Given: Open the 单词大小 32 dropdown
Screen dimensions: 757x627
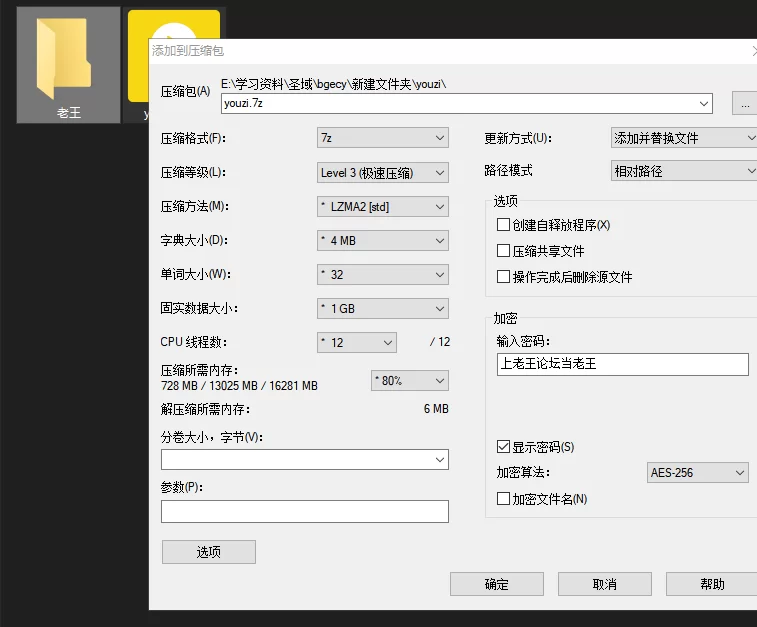Looking at the screenshot, I should (x=383, y=275).
